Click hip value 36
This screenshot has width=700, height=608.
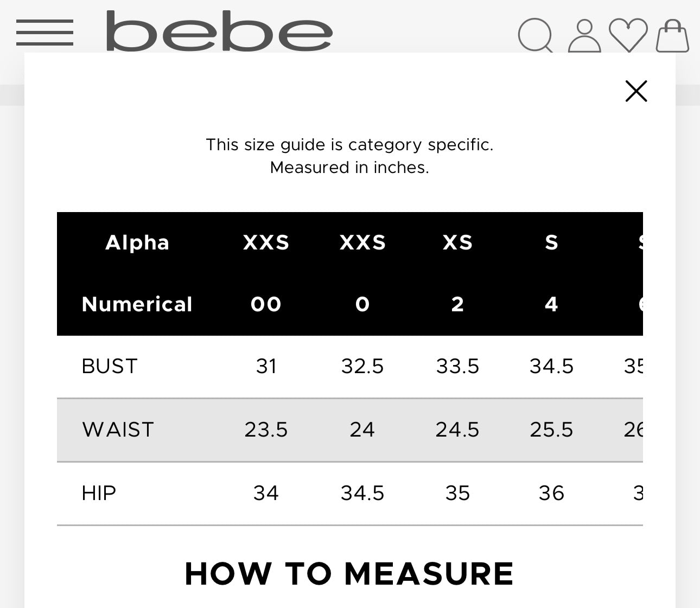pyautogui.click(x=551, y=493)
